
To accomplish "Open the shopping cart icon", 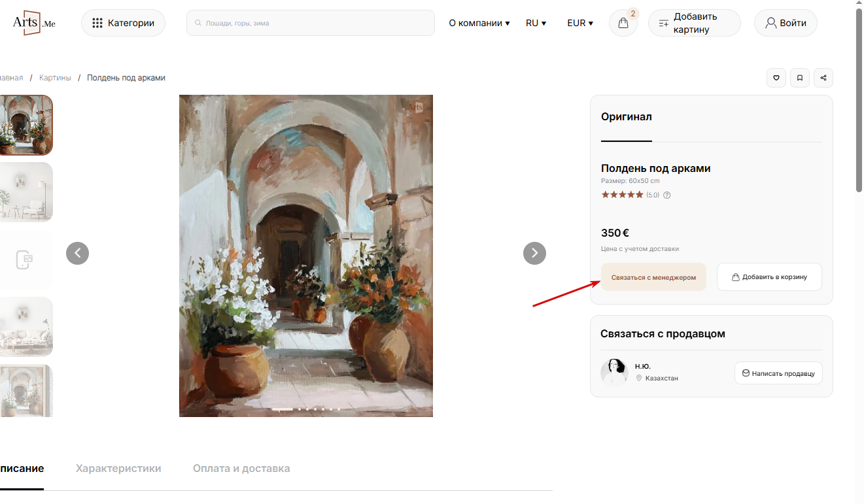I will pos(623,23).
